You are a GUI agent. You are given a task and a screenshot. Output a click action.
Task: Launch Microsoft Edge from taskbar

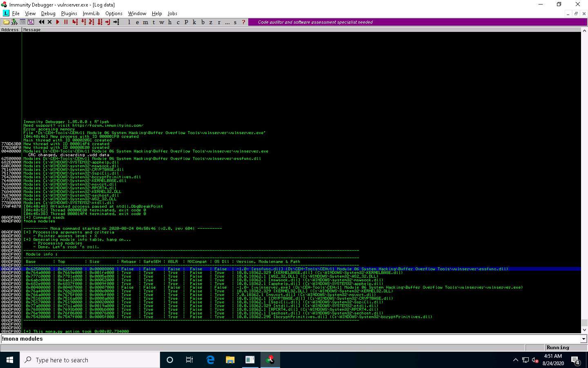coord(210,360)
